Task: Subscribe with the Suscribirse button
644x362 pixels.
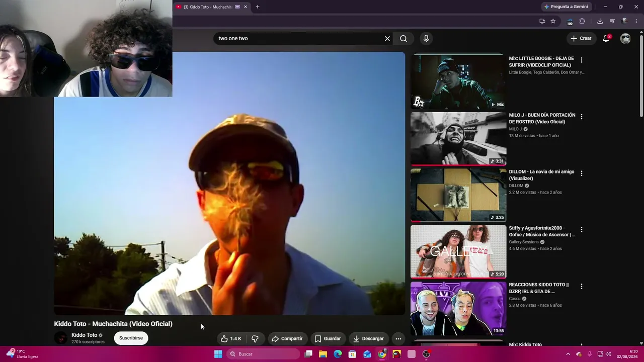Action: point(131,338)
